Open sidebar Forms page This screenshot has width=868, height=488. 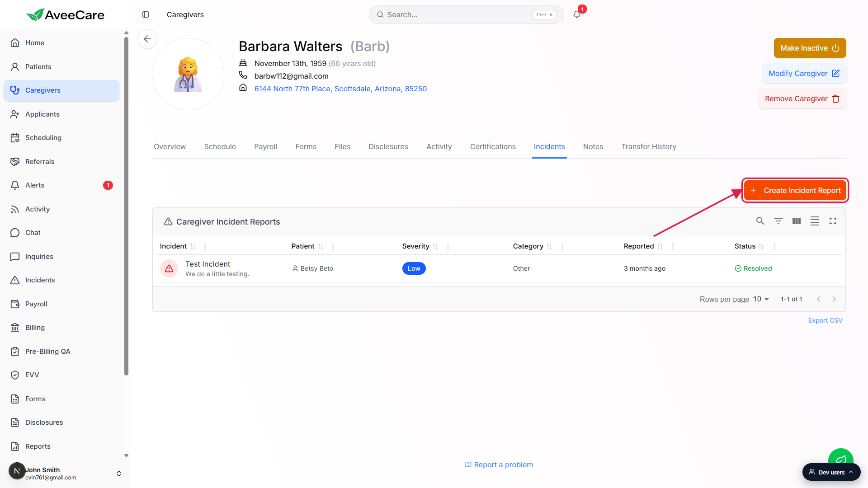[x=61, y=399]
